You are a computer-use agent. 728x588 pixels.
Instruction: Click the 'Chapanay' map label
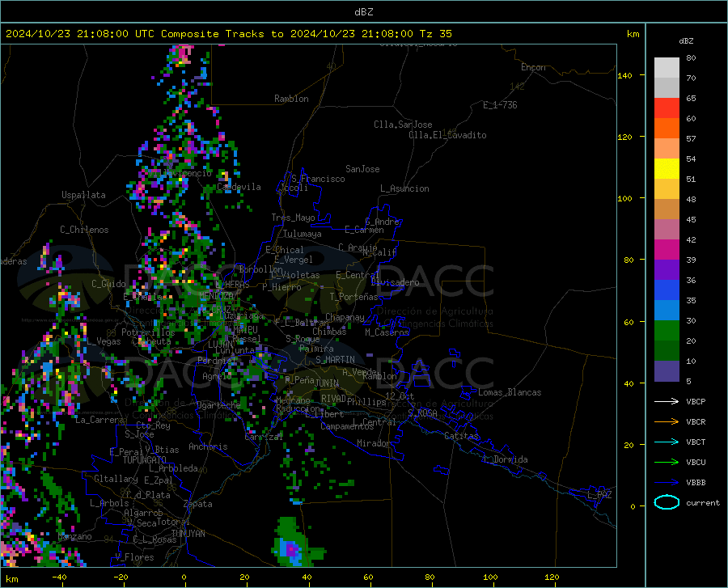tap(345, 317)
